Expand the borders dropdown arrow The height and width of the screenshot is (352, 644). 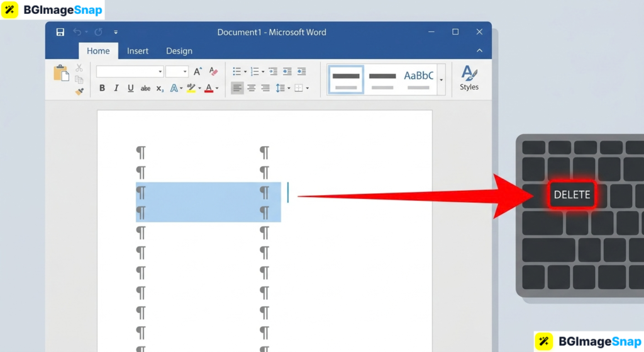(x=307, y=88)
